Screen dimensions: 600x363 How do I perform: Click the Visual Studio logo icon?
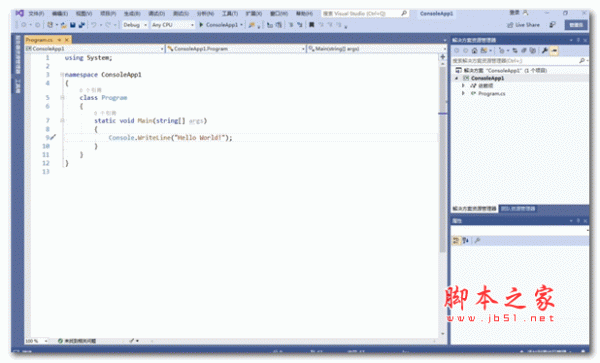click(20, 13)
